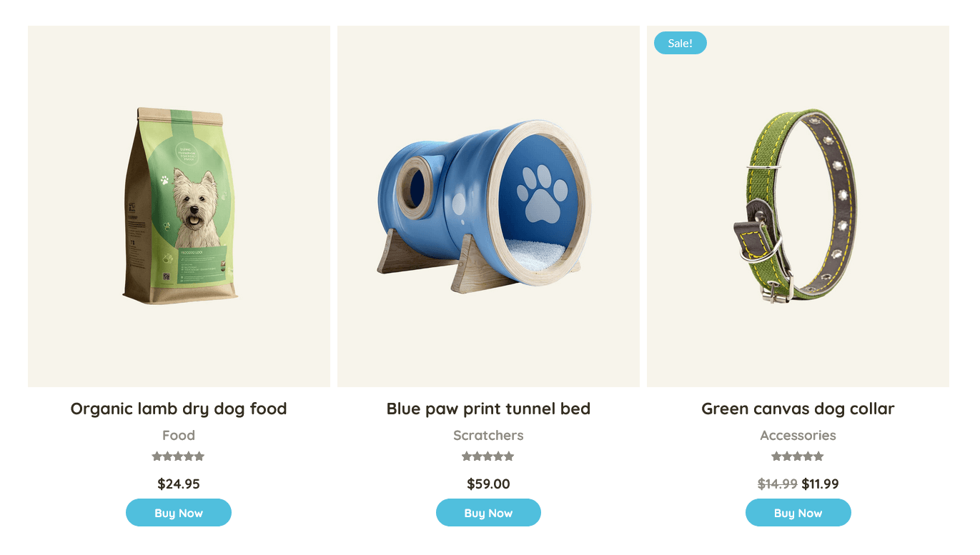Open the green dog collar product image
980x555 pixels.
[798, 206]
